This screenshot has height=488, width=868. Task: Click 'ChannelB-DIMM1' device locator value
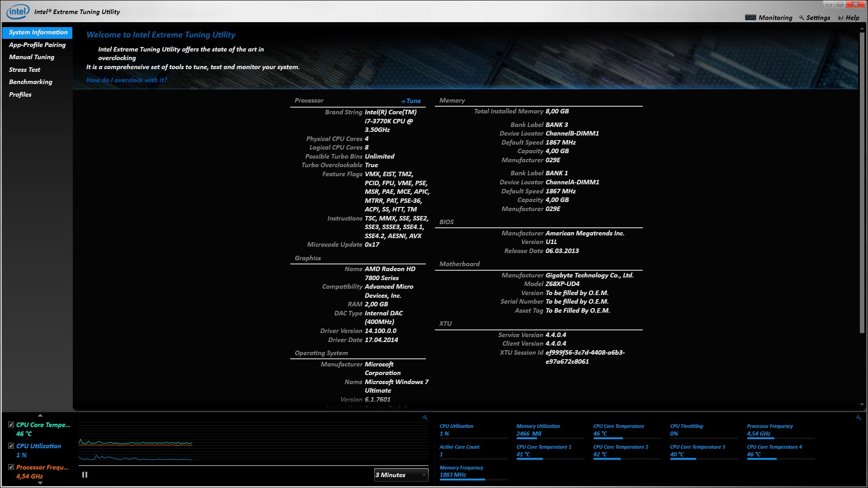click(572, 133)
